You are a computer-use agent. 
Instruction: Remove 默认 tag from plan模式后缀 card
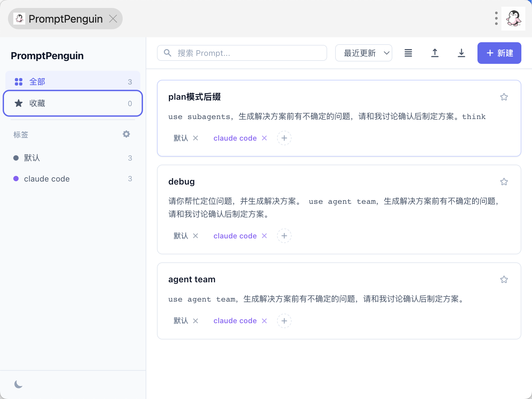pos(196,138)
